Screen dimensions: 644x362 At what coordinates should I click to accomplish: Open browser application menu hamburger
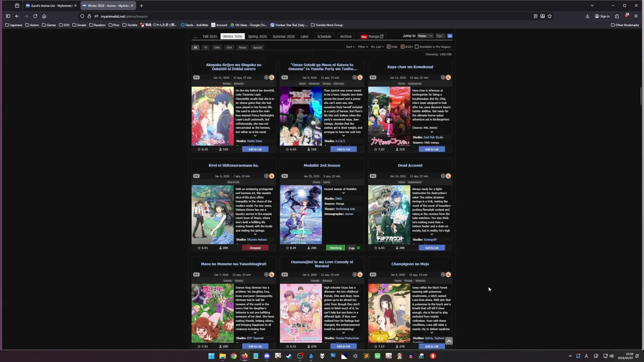click(636, 16)
